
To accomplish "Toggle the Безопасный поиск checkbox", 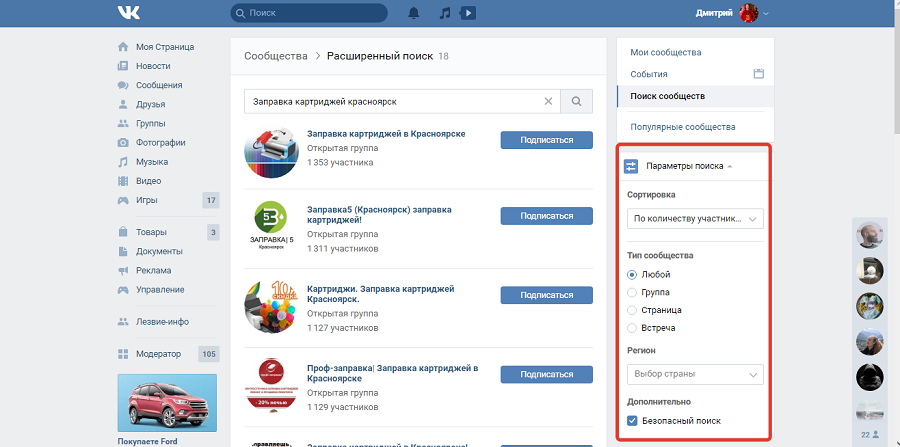I will click(x=632, y=421).
